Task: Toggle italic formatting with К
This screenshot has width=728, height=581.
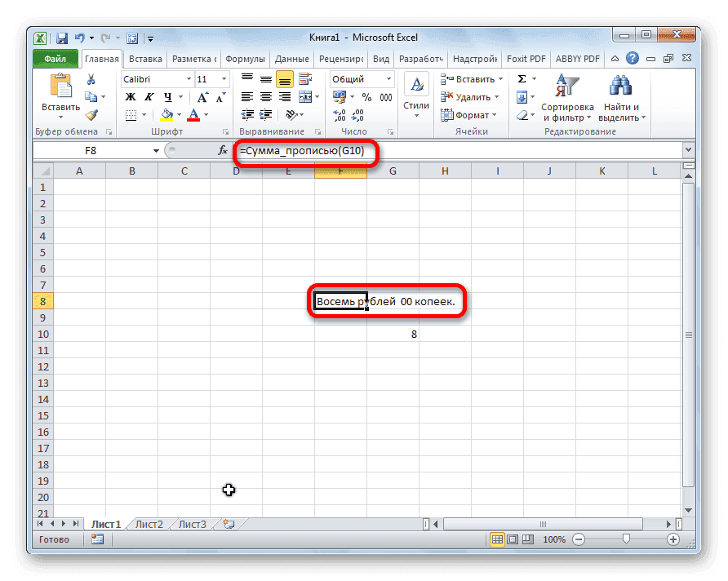Action: 148,96
